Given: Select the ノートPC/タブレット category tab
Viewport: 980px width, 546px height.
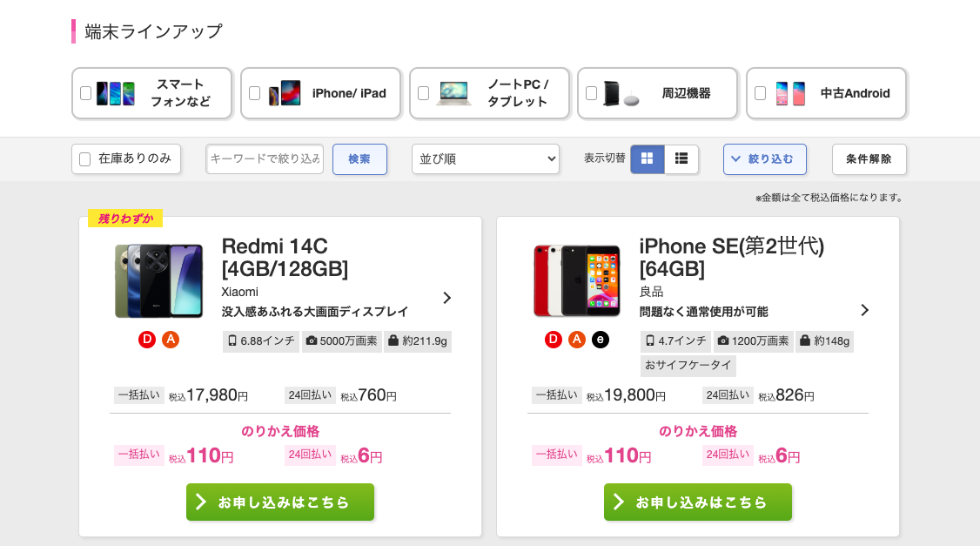Looking at the screenshot, I should [x=489, y=92].
